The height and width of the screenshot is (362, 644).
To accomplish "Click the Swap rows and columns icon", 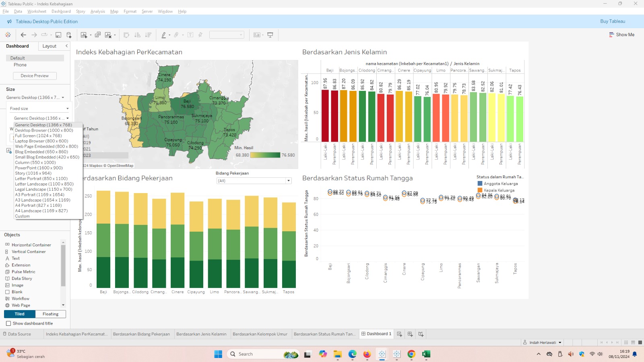I will click(126, 35).
